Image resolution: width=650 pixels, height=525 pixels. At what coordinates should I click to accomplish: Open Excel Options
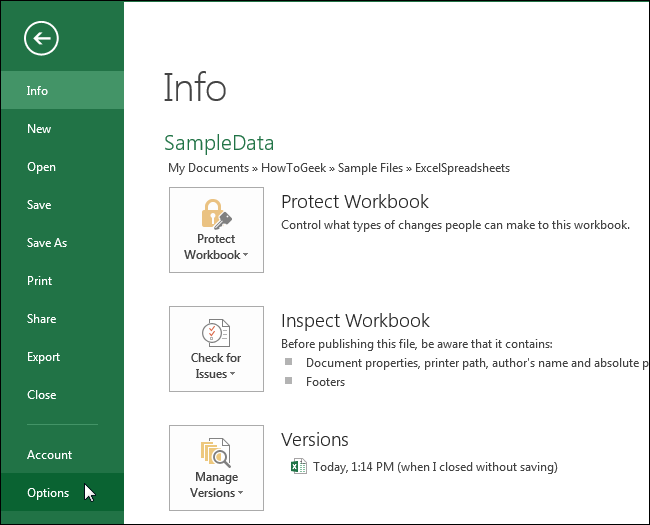pyautogui.click(x=48, y=493)
